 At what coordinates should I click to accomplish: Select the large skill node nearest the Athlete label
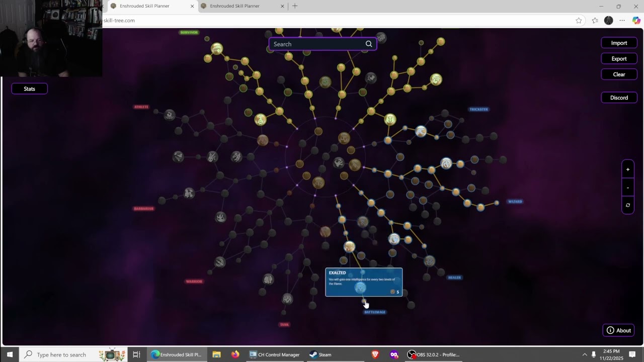coord(170,115)
